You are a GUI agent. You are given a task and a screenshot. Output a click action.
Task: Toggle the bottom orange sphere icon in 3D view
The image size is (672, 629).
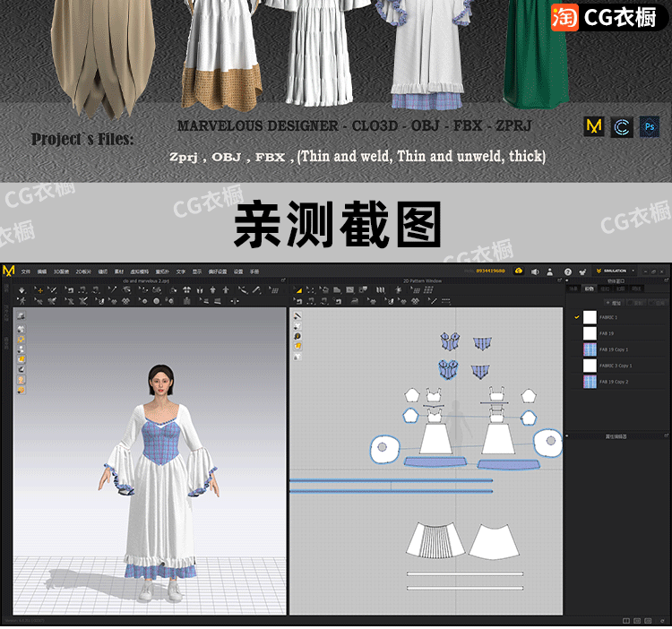[x=21, y=390]
